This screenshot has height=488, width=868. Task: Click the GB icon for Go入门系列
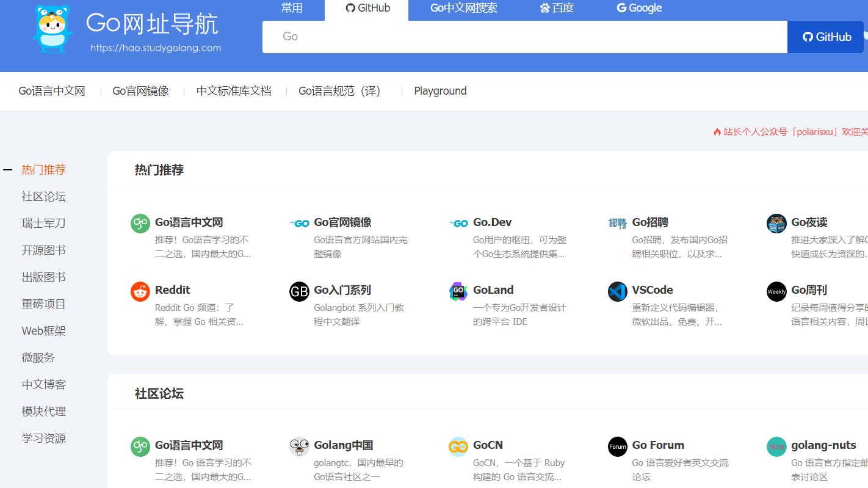pos(299,291)
